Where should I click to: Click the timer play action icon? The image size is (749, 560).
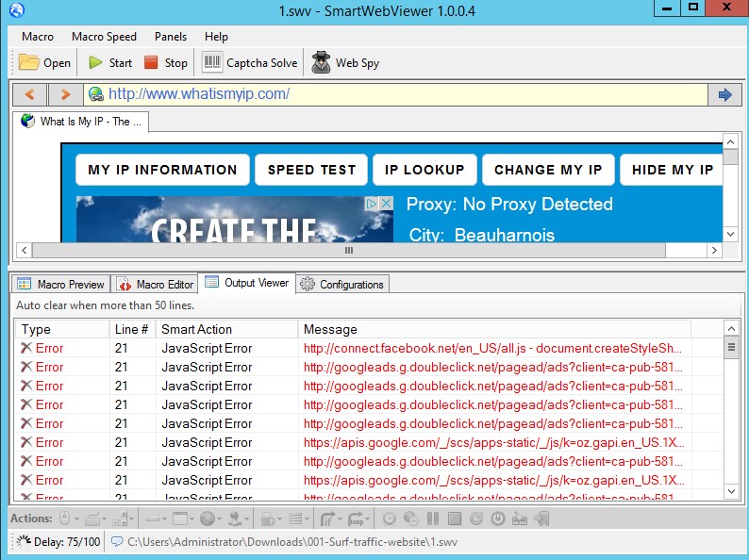point(390,519)
